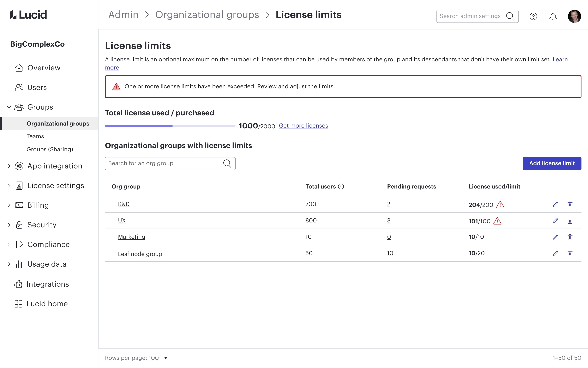The width and height of the screenshot is (588, 368).
Task: Expand the App integration section
Action: coord(9,166)
